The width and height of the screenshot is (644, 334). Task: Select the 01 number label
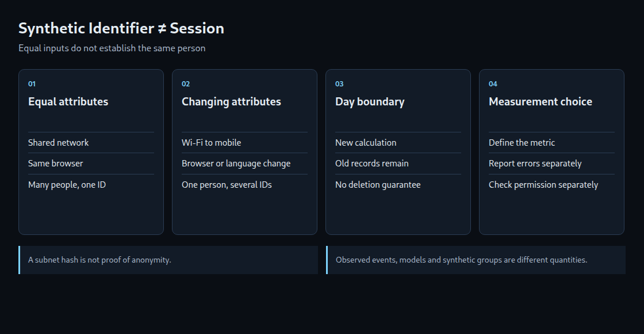(32, 84)
